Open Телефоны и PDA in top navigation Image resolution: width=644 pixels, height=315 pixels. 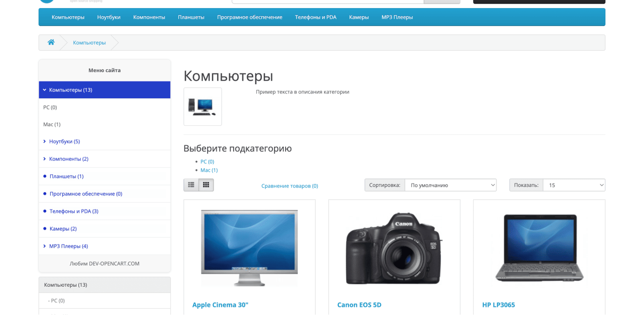point(316,17)
